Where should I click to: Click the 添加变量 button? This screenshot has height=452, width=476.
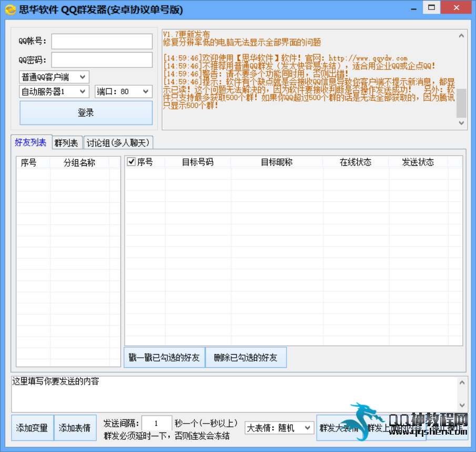(32, 428)
